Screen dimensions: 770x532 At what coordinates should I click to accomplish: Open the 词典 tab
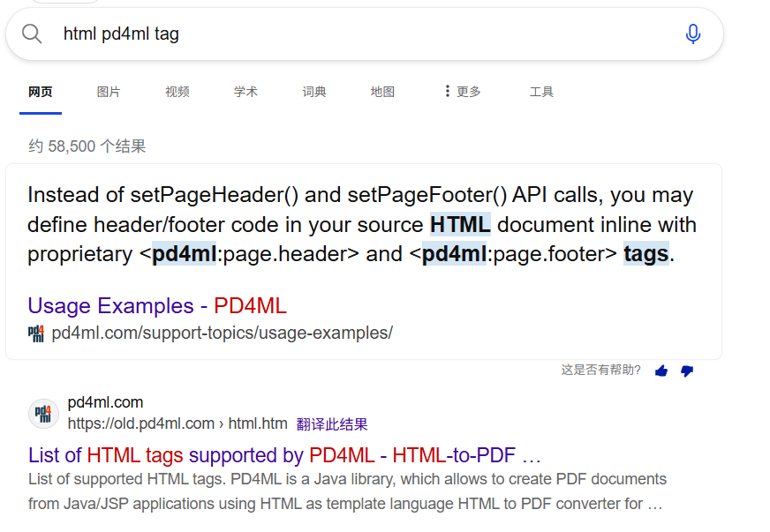click(314, 92)
